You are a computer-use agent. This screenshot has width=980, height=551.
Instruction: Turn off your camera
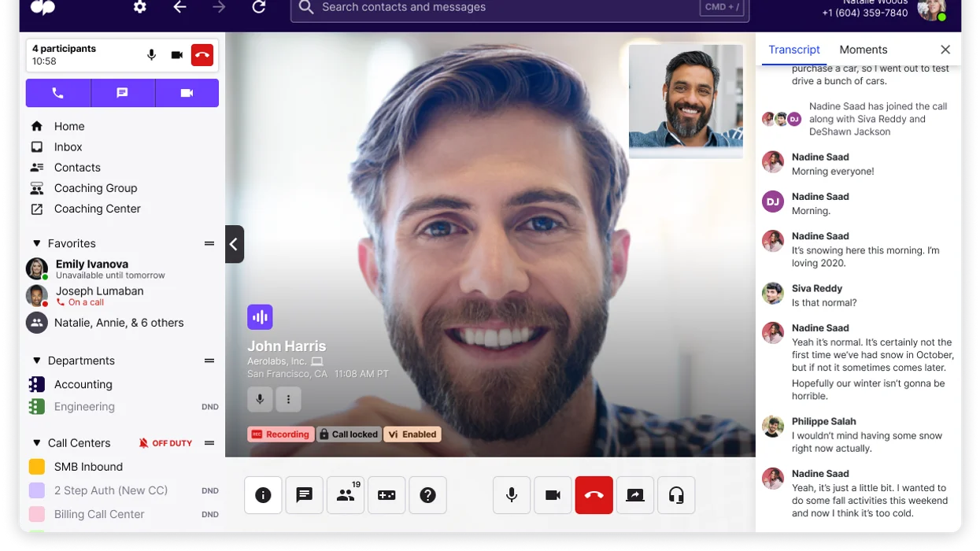pyautogui.click(x=553, y=495)
